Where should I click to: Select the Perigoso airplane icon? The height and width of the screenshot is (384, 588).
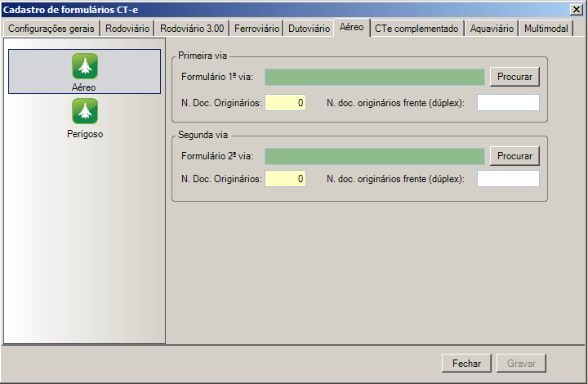pyautogui.click(x=85, y=111)
